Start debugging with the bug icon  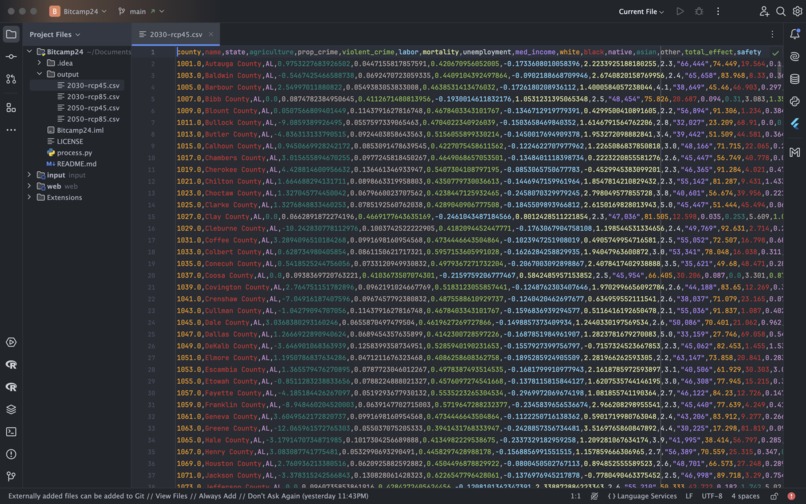(699, 11)
